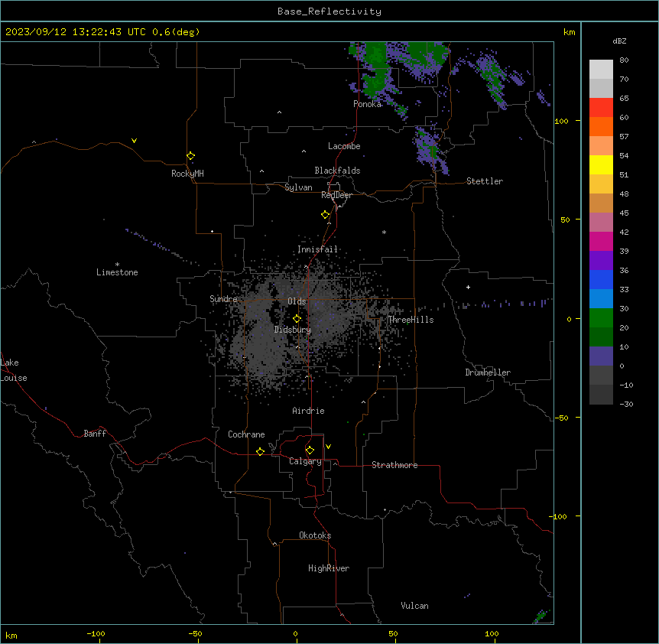
Task: Click the green 30 dBZ legend color
Action: pyautogui.click(x=601, y=318)
